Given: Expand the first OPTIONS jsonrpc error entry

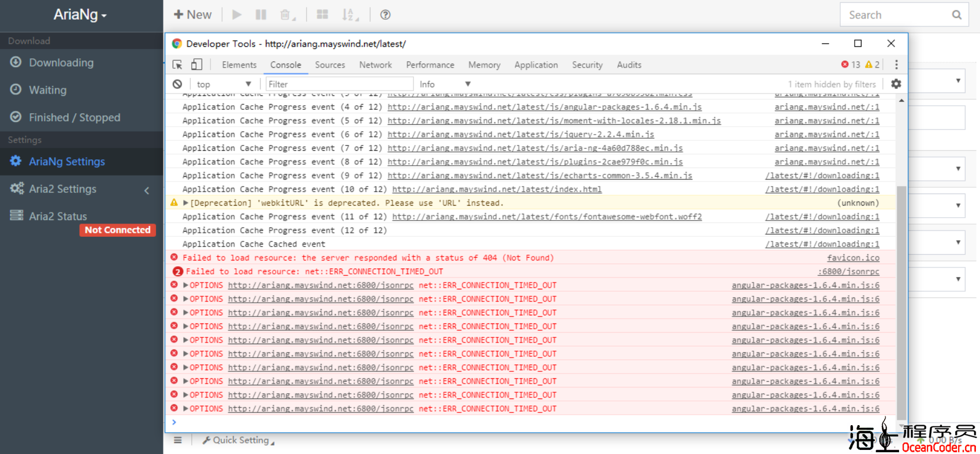Looking at the screenshot, I should click(185, 285).
